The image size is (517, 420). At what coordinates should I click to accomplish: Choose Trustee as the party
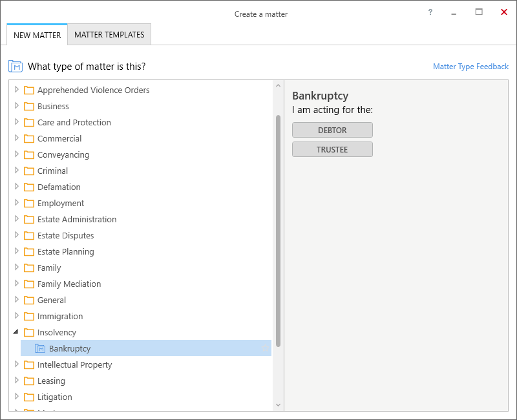click(332, 150)
